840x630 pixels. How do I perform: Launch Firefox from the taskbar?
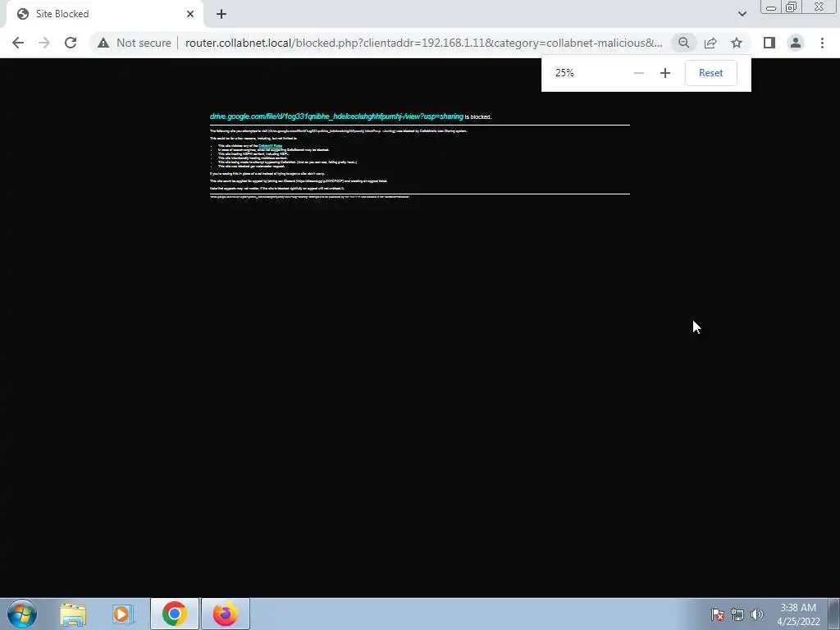pyautogui.click(x=225, y=614)
